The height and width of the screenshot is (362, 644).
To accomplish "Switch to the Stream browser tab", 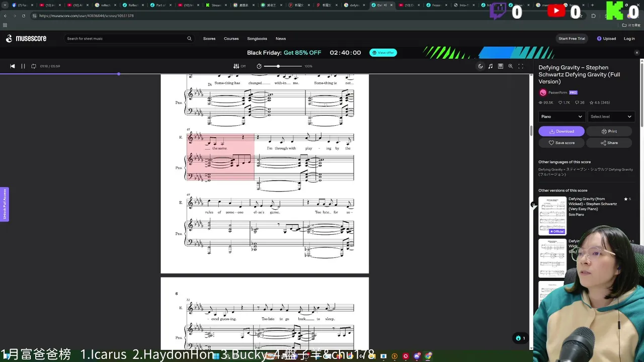I will click(x=215, y=5).
